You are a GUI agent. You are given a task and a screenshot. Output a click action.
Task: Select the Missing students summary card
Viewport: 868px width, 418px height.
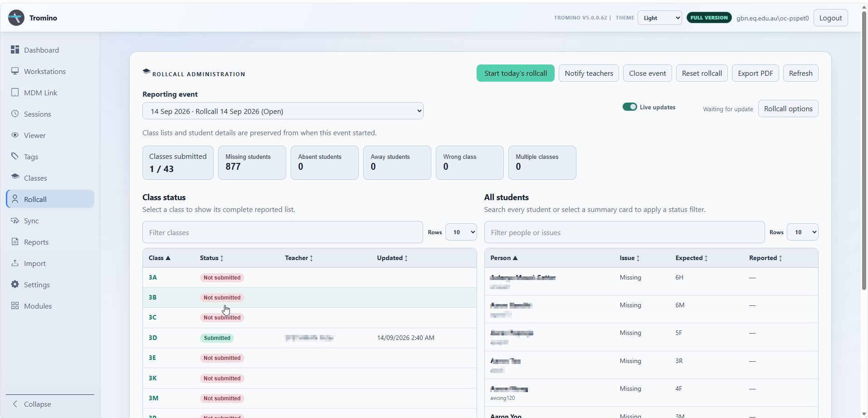point(252,162)
